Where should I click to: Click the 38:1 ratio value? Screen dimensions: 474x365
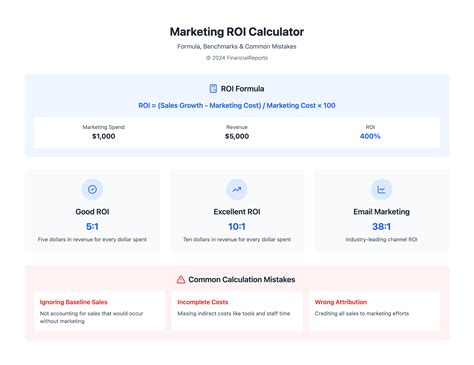click(x=381, y=227)
